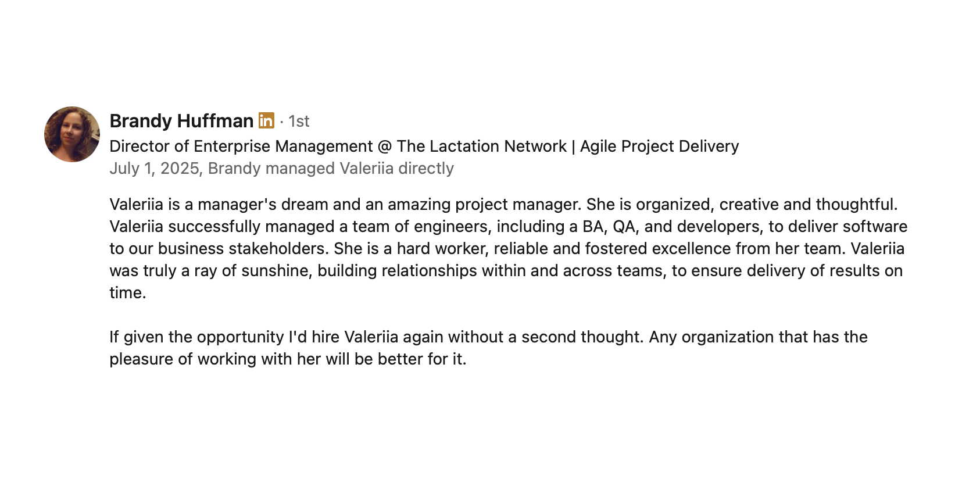Click the @ symbol in the headline
The image size is (980, 500).
point(385,147)
